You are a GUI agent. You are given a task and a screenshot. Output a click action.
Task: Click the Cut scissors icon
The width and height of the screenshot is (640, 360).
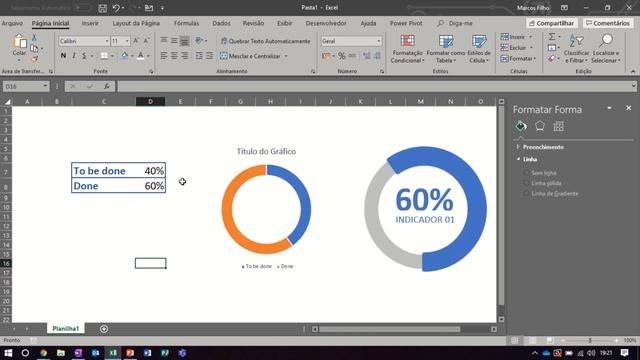click(x=34, y=38)
